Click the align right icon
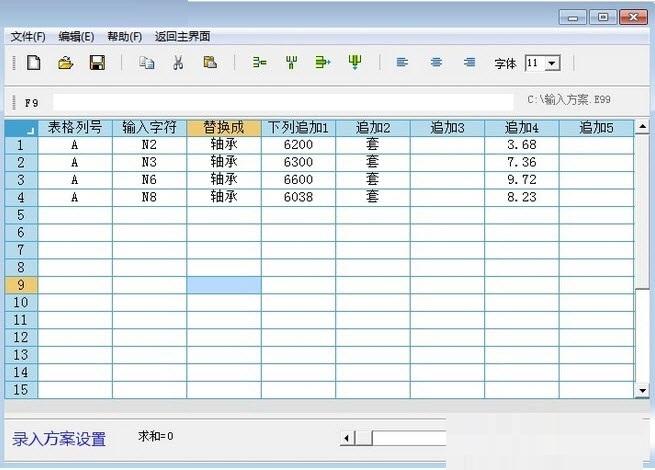This screenshot has width=655, height=470. point(469,63)
